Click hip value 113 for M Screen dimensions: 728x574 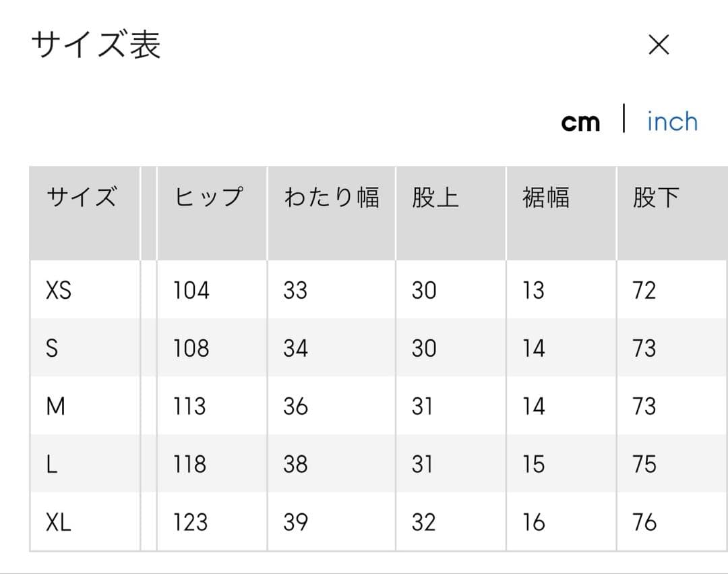coord(189,407)
